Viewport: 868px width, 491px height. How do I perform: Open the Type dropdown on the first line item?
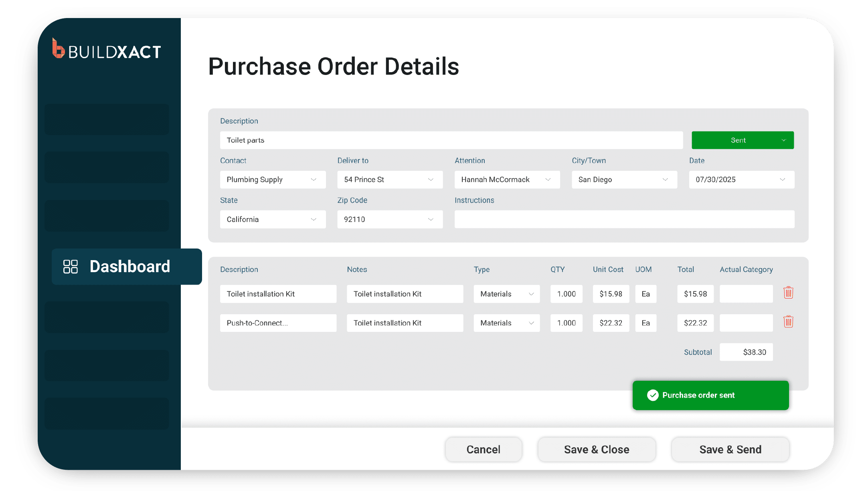[532, 293]
